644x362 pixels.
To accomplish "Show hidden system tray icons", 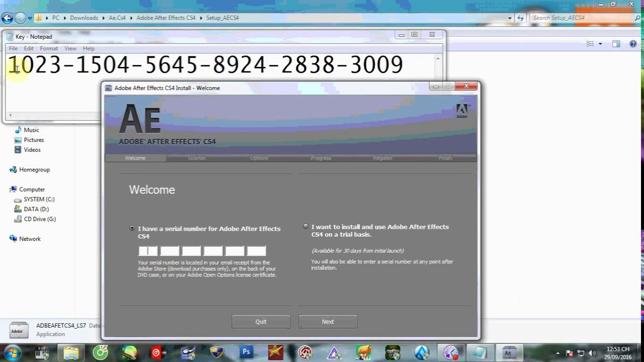I will (x=558, y=353).
